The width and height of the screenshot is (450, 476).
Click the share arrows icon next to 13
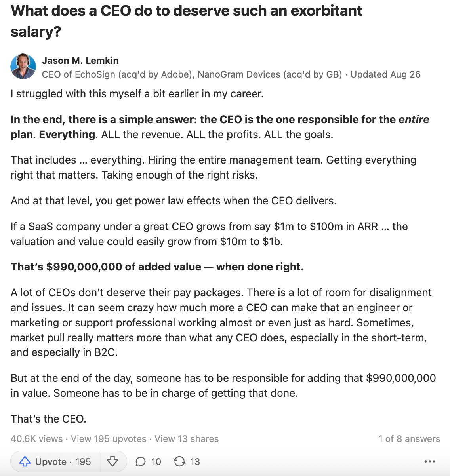pyautogui.click(x=179, y=461)
